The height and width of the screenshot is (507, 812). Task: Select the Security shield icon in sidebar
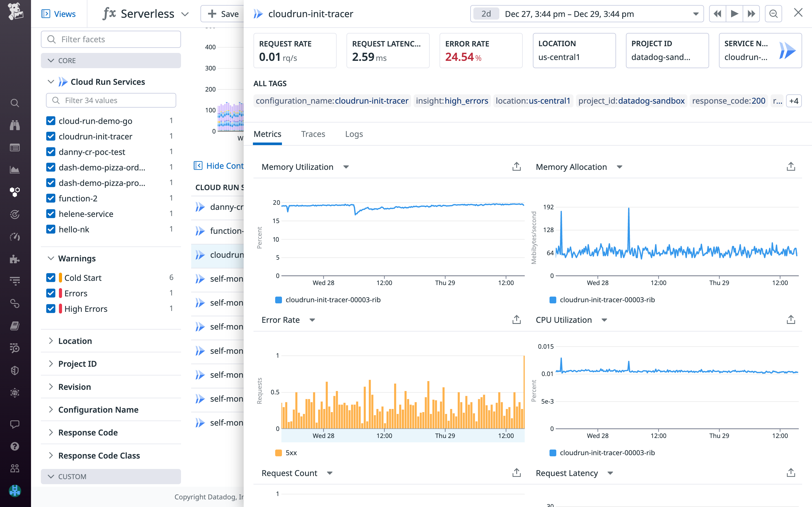(15, 370)
